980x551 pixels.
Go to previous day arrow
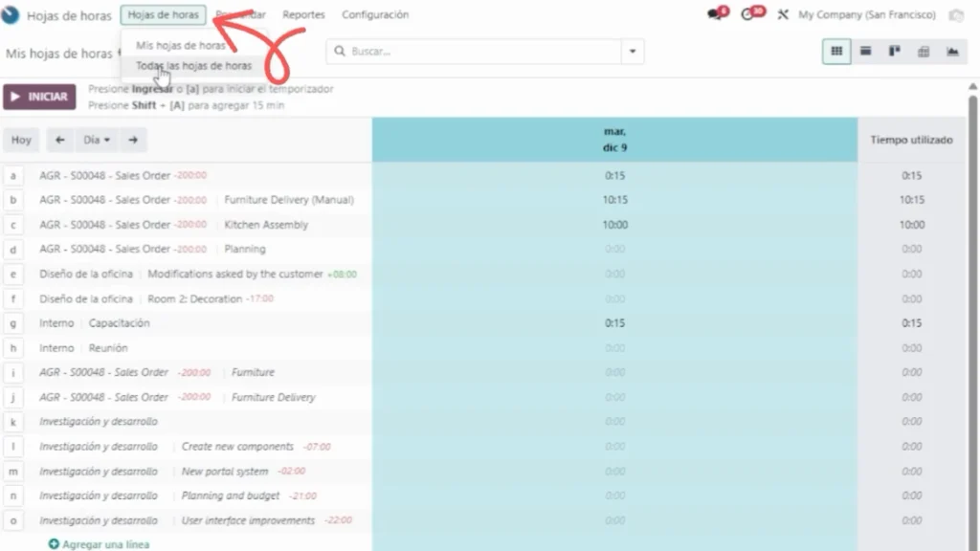(x=60, y=140)
